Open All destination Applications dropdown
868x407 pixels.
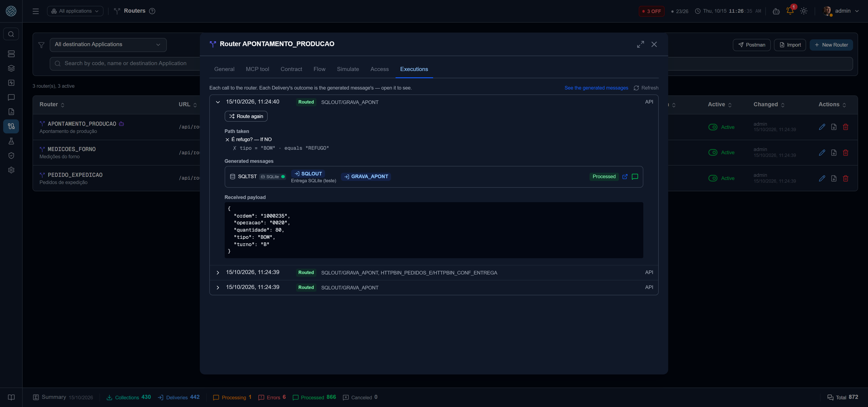pyautogui.click(x=108, y=45)
